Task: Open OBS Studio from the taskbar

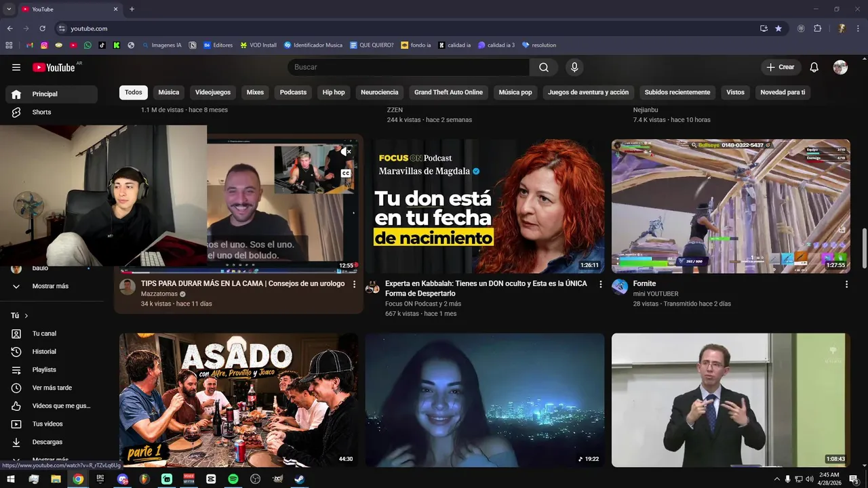Action: click(255, 479)
